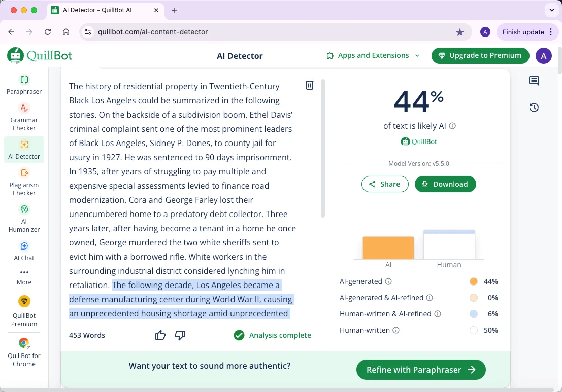The image size is (562, 392).
Task: Close the AI Detector browser tab
Action: [156, 10]
